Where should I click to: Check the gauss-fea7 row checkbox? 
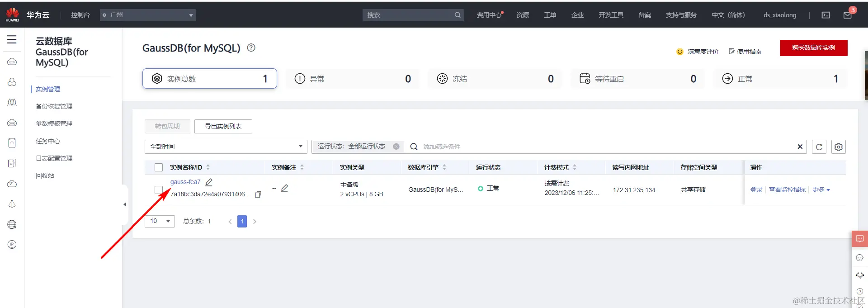coord(159,190)
